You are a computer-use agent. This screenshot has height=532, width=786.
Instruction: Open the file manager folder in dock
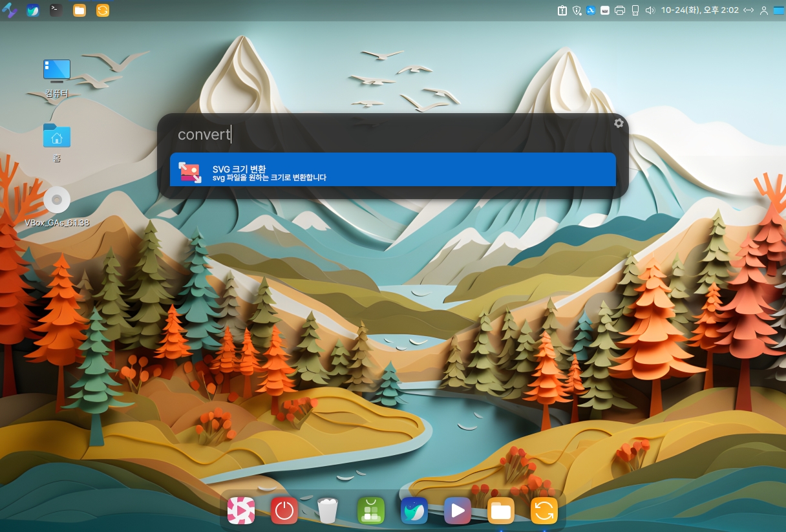[x=500, y=511]
